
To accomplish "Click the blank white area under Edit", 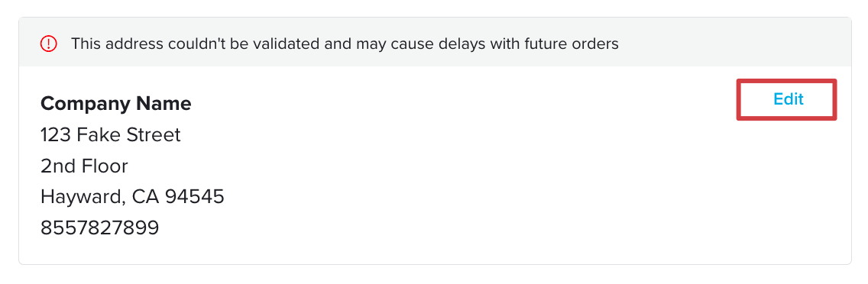I will pos(786,189).
